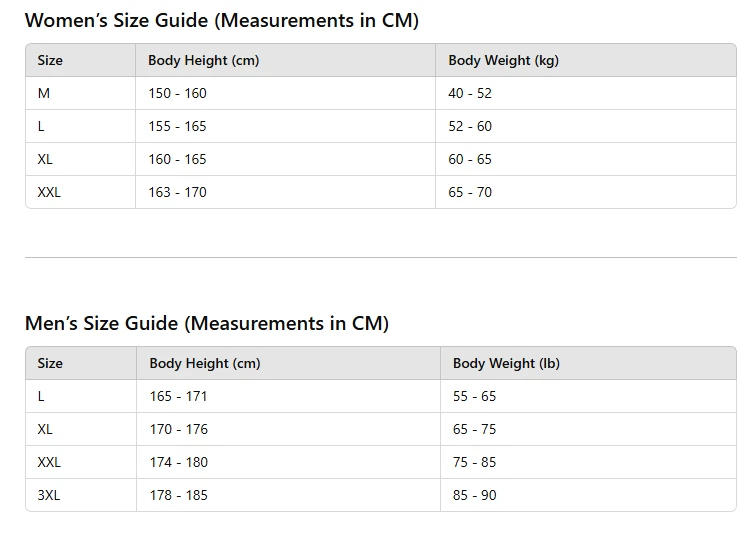The height and width of the screenshot is (543, 755).
Task: Click the 163 - 170 height cell
Action: [177, 192]
